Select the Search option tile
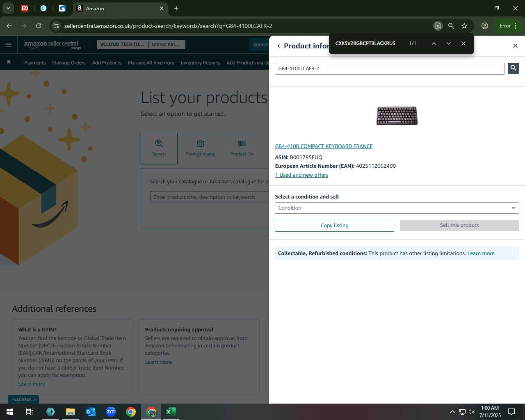525x420 pixels. click(159, 148)
